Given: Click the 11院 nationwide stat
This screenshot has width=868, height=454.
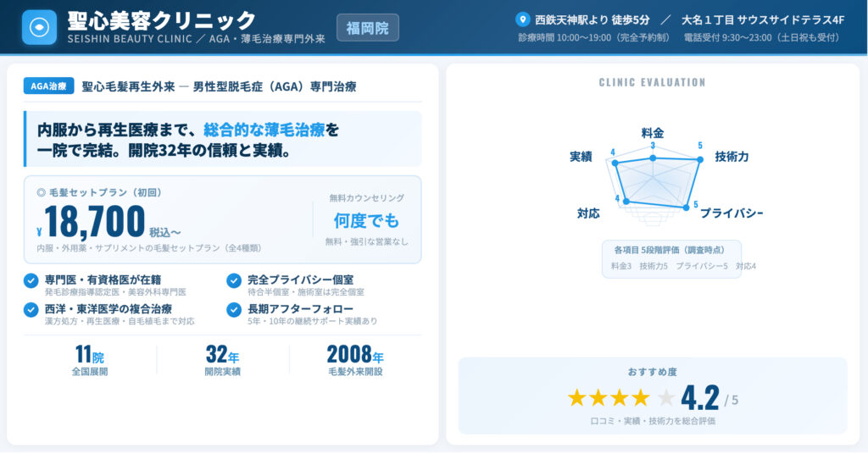Looking at the screenshot, I should pyautogui.click(x=90, y=354).
